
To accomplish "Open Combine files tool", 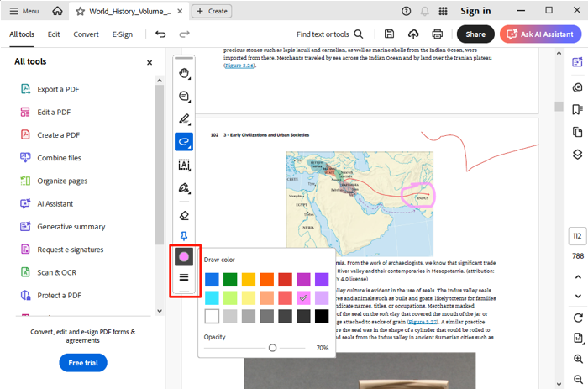I will (x=50, y=158).
